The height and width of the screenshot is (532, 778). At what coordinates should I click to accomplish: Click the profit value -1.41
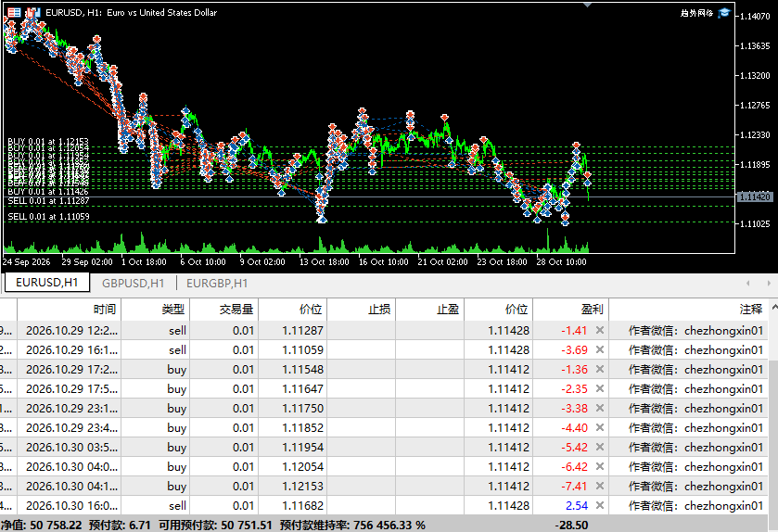coord(575,330)
